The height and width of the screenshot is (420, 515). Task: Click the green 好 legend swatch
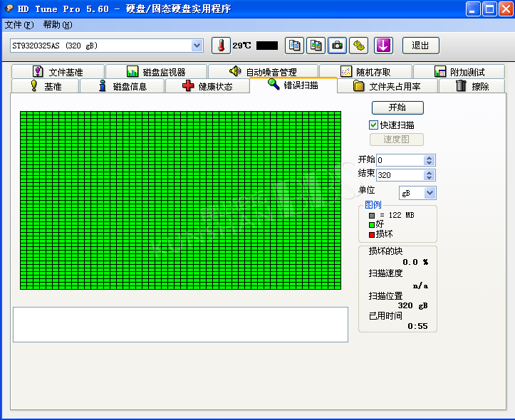(372, 225)
